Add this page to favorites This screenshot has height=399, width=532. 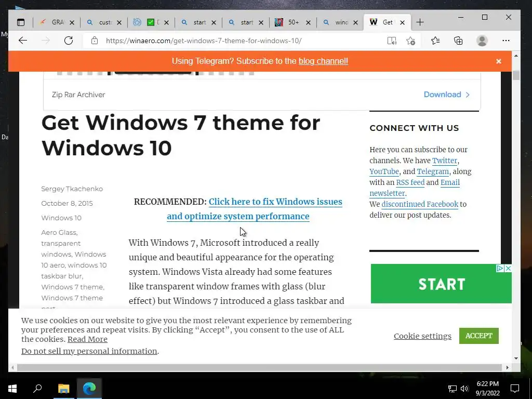[x=410, y=41]
